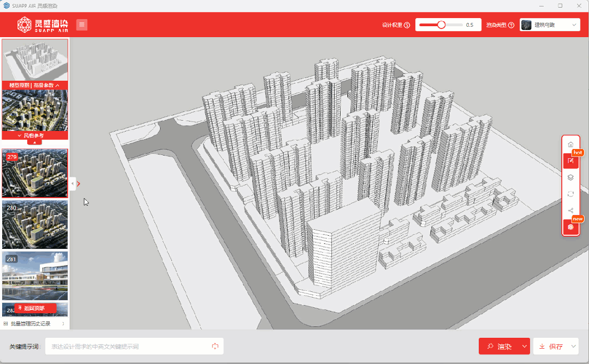The height and width of the screenshot is (364, 589).
Task: Open the hot edit tool icon
Action: 570,161
